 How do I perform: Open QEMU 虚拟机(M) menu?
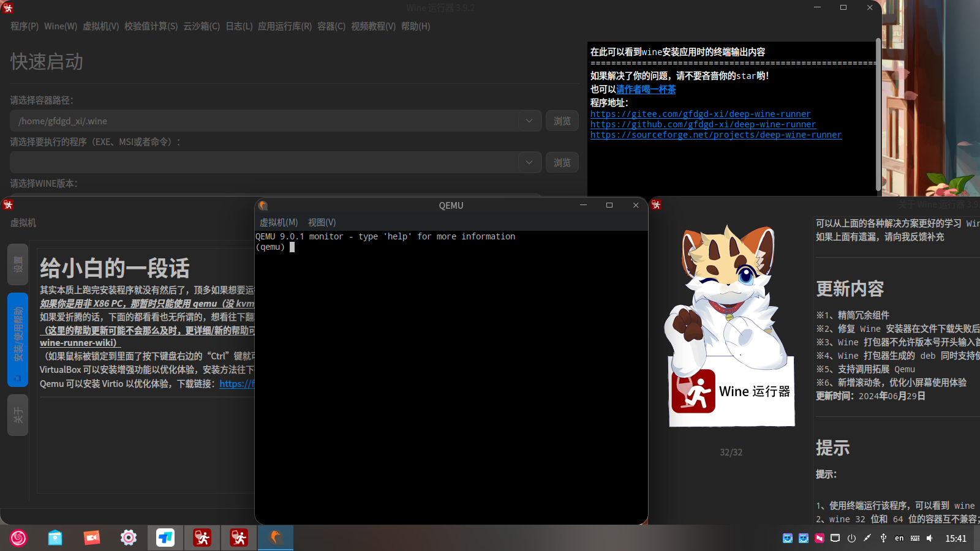[279, 223]
